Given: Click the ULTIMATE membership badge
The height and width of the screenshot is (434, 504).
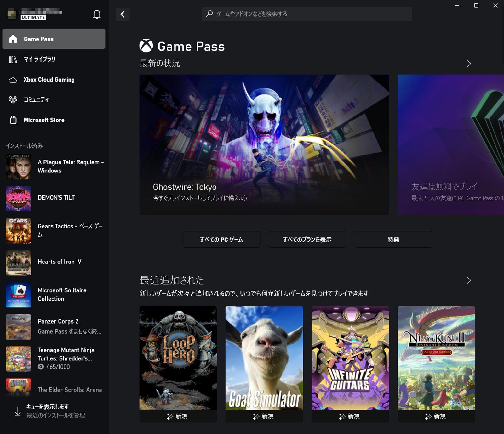Looking at the screenshot, I should 33,17.
